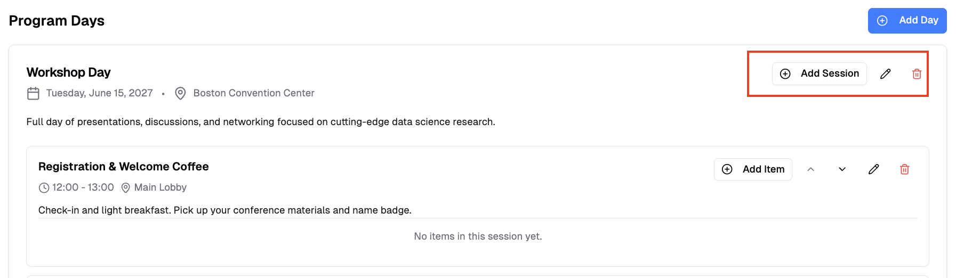Click the Main Lobby location label
The image size is (980, 278).
click(x=160, y=187)
